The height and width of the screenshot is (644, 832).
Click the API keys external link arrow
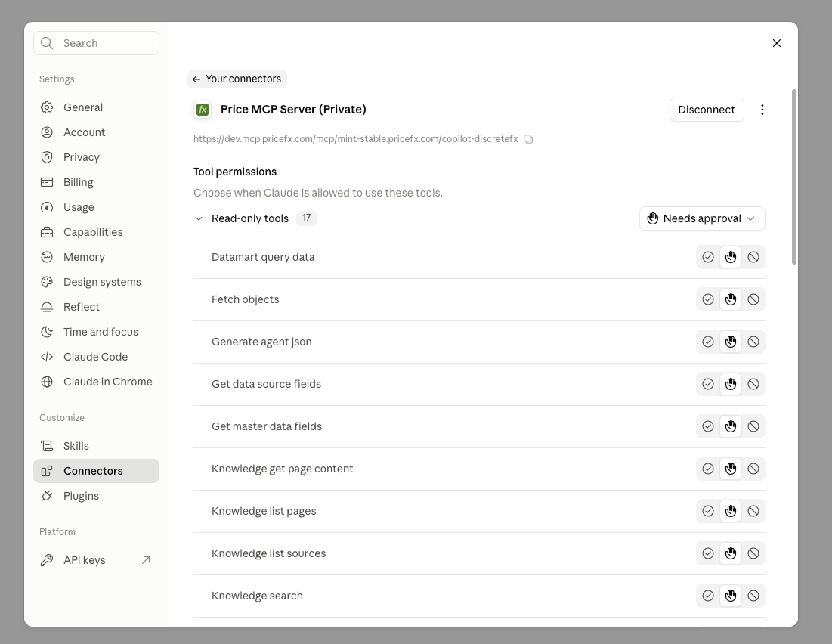(146, 560)
